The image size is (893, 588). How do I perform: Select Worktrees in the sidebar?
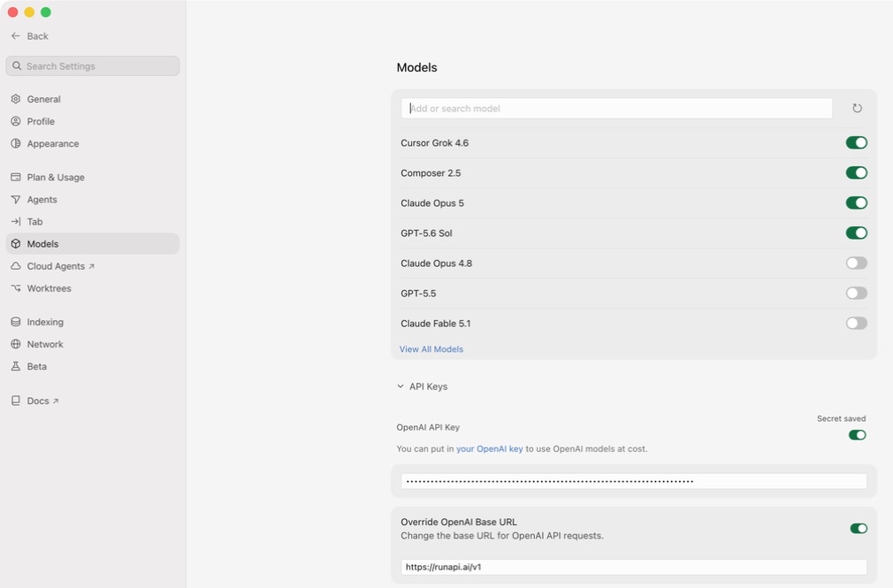[93, 288]
